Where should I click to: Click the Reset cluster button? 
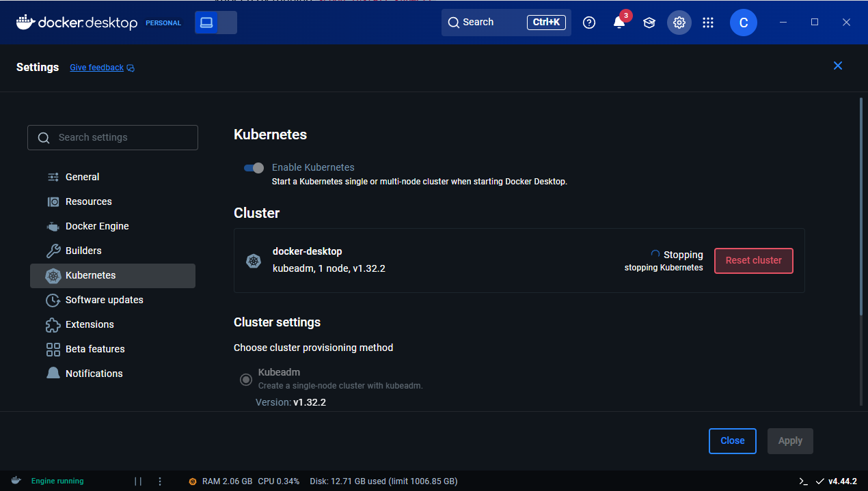pyautogui.click(x=753, y=261)
